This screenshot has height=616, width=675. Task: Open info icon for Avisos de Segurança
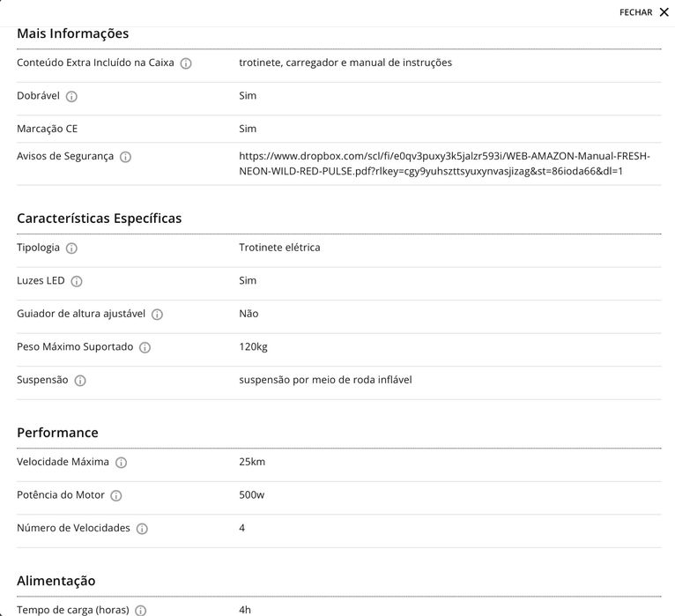click(x=125, y=157)
